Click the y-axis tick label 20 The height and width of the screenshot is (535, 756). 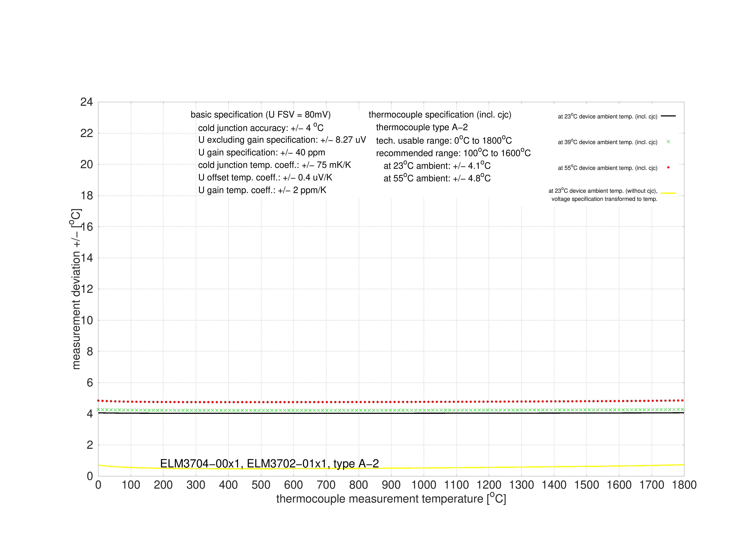pos(87,164)
